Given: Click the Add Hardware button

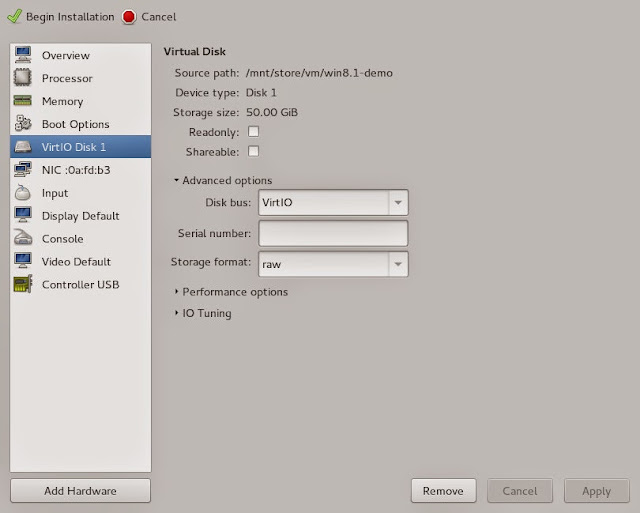Looking at the screenshot, I should click(80, 491).
